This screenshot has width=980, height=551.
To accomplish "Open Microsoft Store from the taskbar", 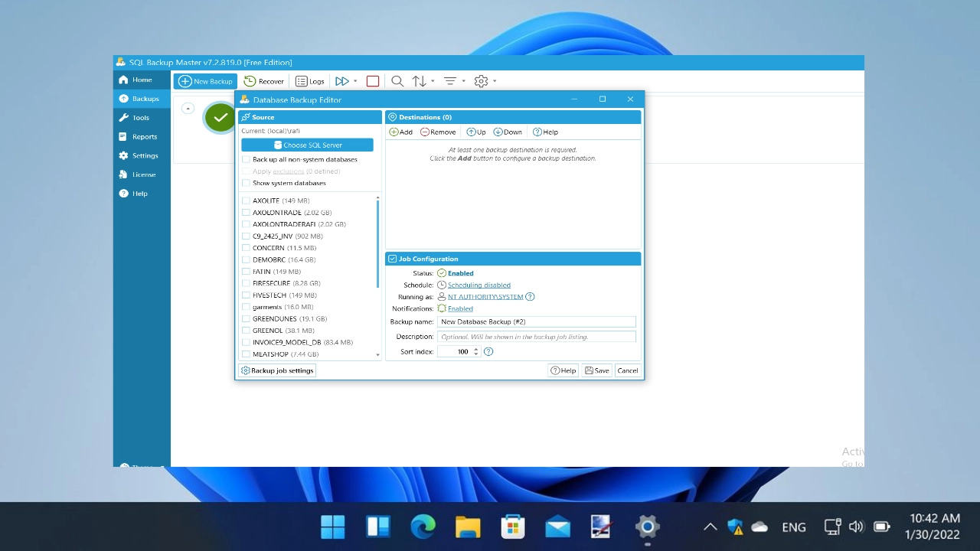I will pyautogui.click(x=513, y=527).
